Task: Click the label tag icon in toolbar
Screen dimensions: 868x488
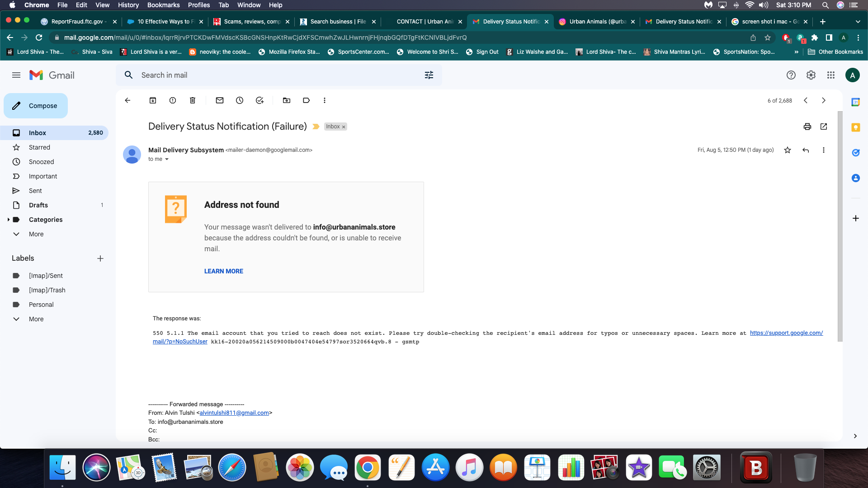Action: [x=306, y=100]
